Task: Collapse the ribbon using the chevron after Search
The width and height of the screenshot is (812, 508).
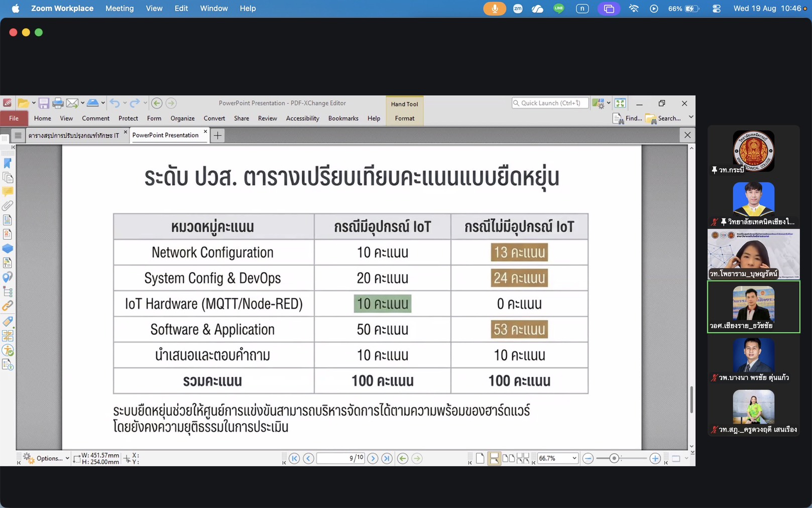Action: point(691,117)
